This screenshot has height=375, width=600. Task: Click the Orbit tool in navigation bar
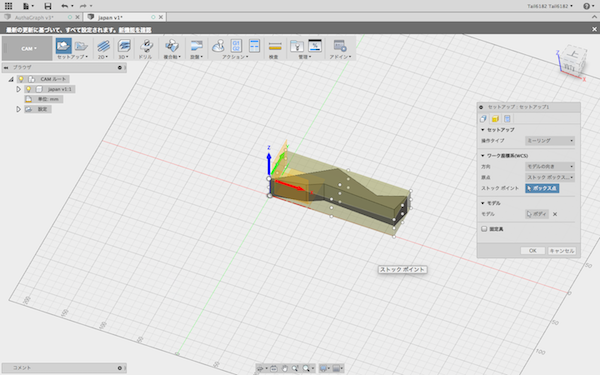coord(260,368)
